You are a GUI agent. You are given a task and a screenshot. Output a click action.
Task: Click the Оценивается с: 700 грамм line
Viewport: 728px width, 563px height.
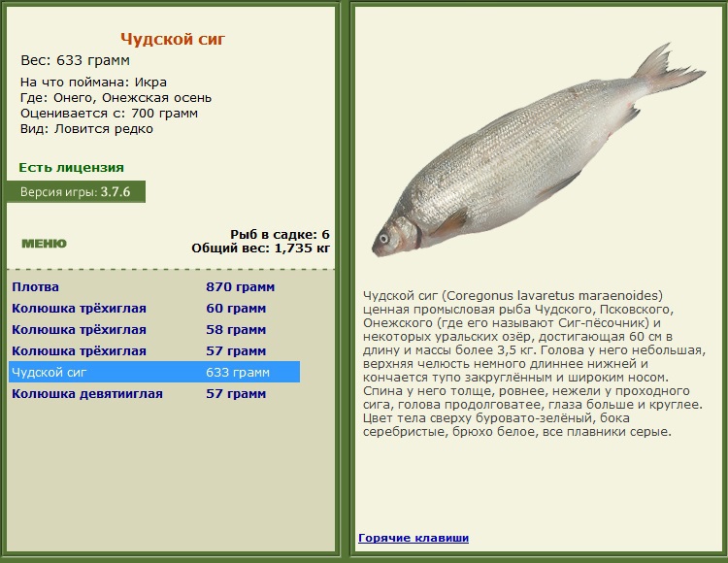(109, 114)
